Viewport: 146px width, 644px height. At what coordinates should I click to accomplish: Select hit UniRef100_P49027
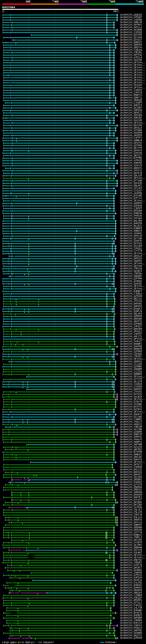point(131,342)
